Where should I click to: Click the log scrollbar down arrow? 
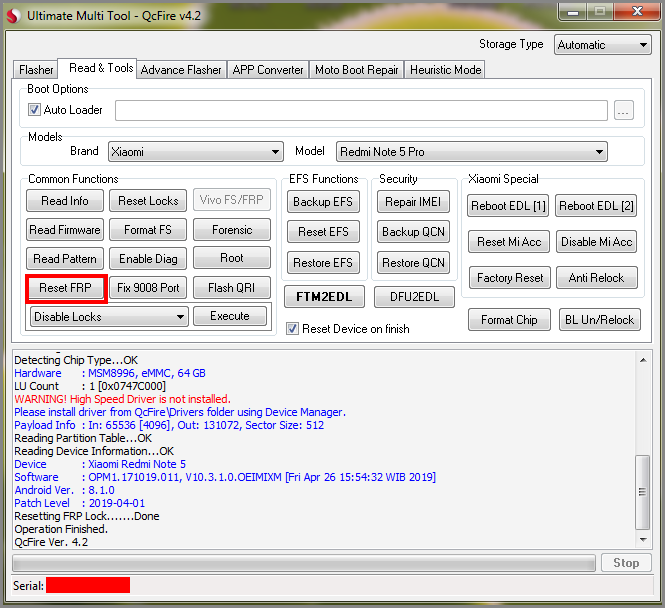(643, 540)
